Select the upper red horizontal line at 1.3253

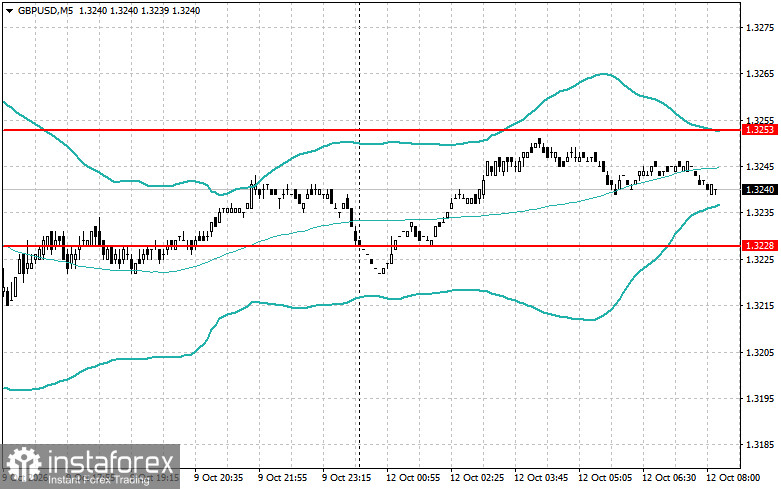point(371,130)
